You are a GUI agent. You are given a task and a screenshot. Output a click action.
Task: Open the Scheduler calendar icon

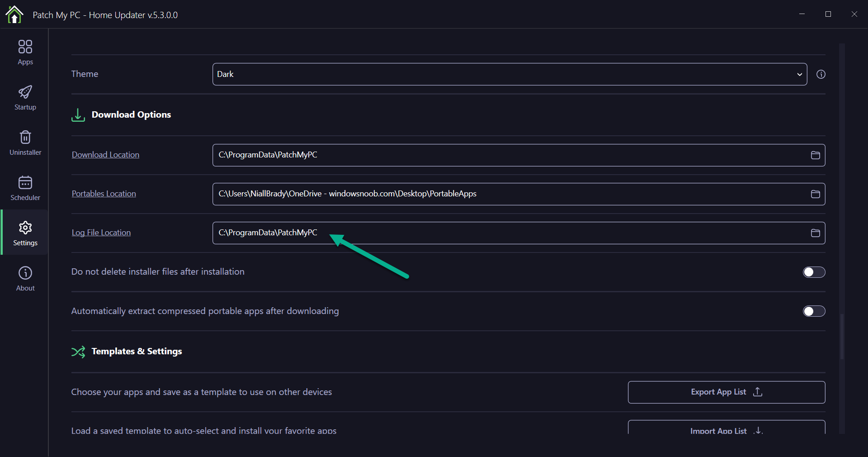pyautogui.click(x=25, y=188)
